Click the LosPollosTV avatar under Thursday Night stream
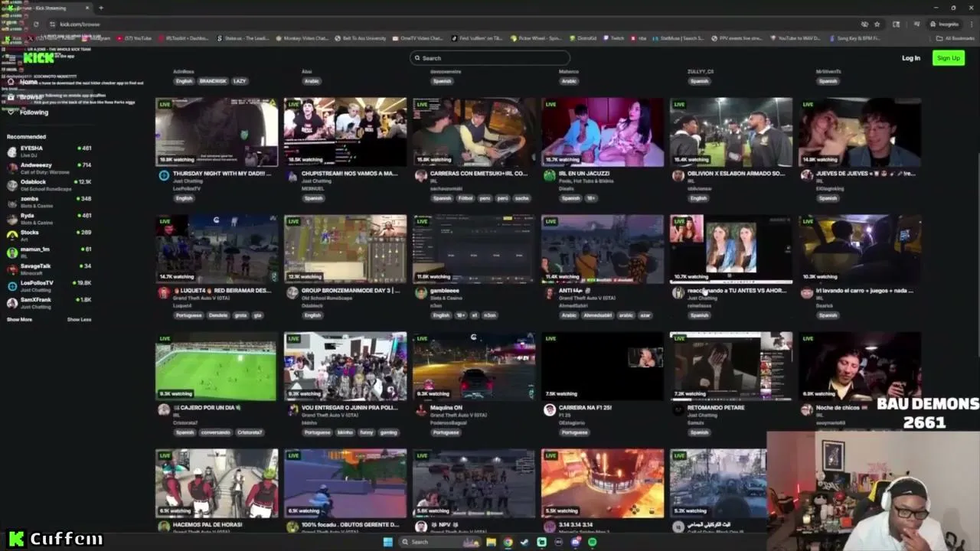Screen dimensions: 980x551 [164, 175]
